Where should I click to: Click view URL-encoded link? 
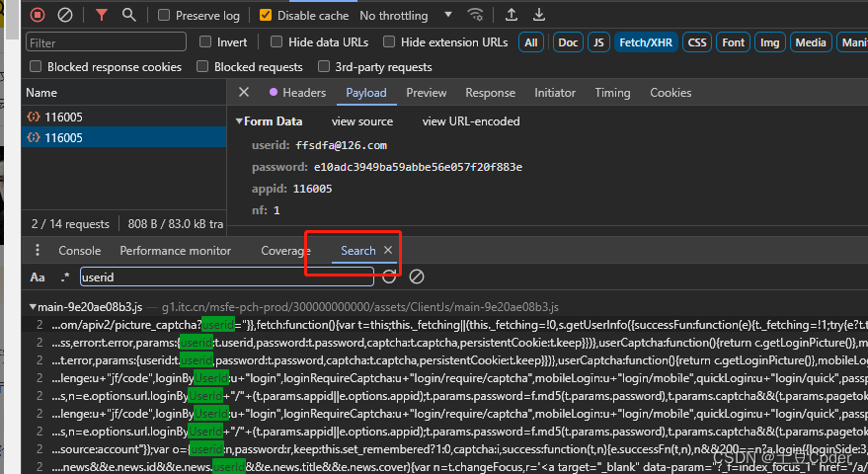click(x=471, y=121)
